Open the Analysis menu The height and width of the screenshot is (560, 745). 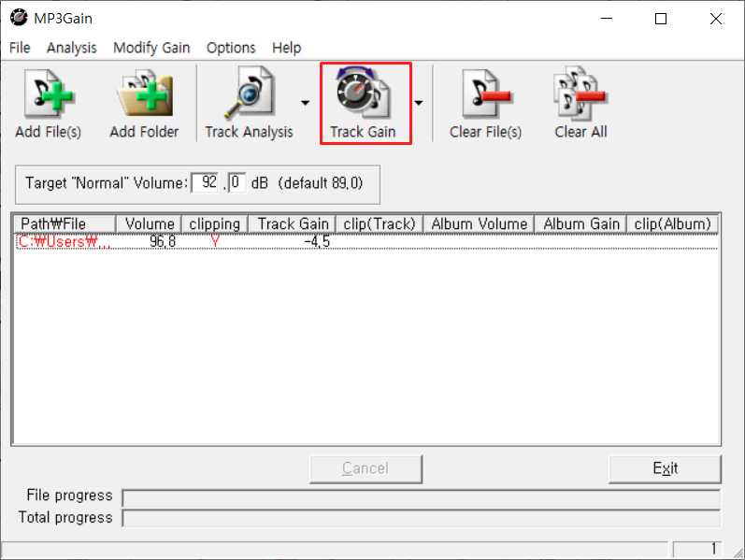tap(71, 48)
